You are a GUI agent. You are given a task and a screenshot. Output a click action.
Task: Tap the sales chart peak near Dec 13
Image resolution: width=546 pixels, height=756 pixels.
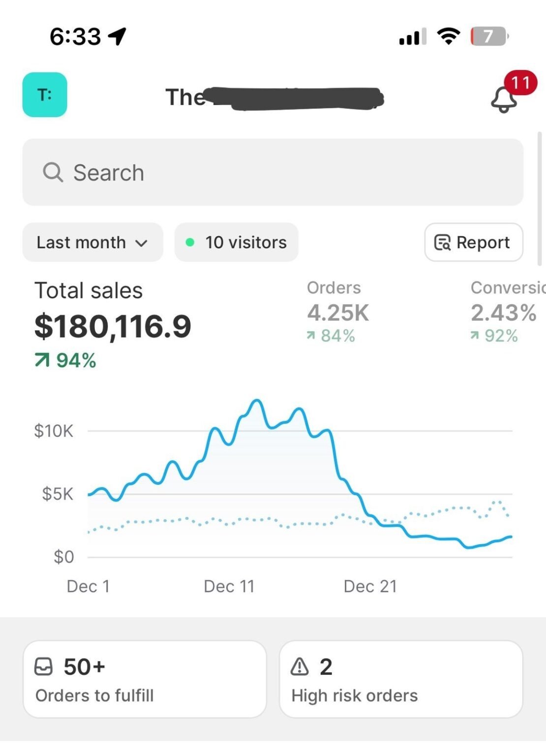point(256,402)
